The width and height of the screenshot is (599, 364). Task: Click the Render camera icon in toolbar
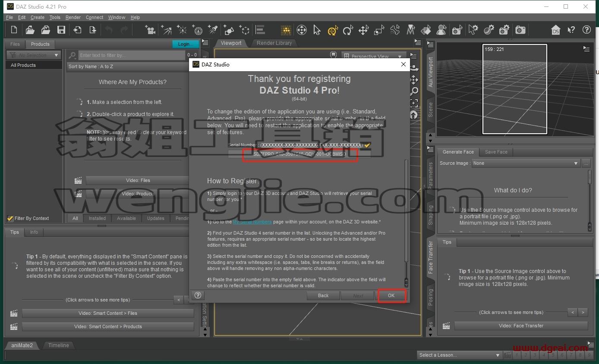point(520,30)
